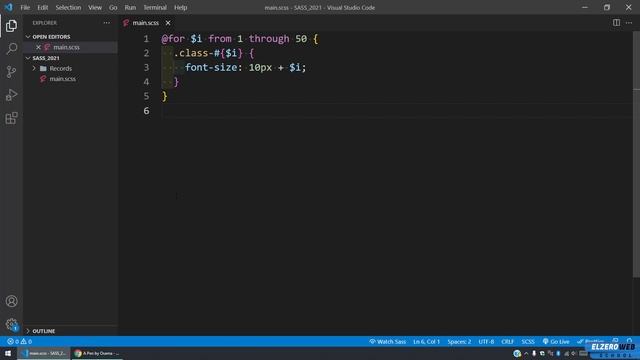
Task: Click the errors and warnings status indicator
Action: (19, 342)
